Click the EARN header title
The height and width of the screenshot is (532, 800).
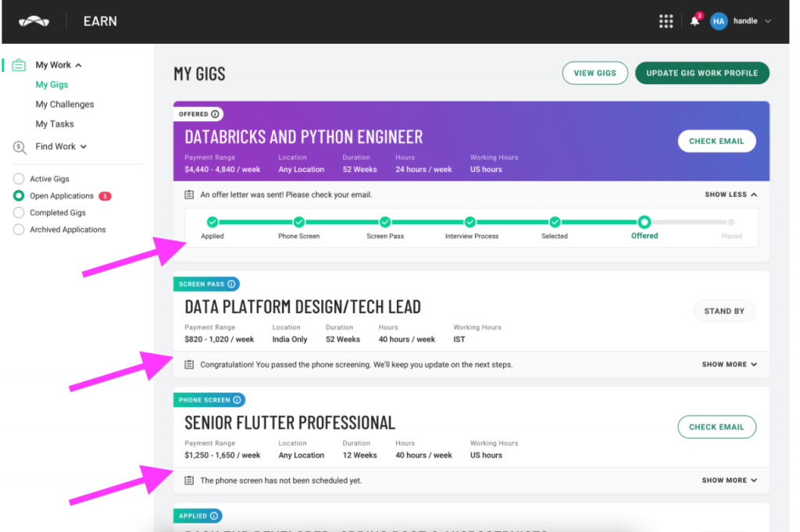pyautogui.click(x=100, y=21)
